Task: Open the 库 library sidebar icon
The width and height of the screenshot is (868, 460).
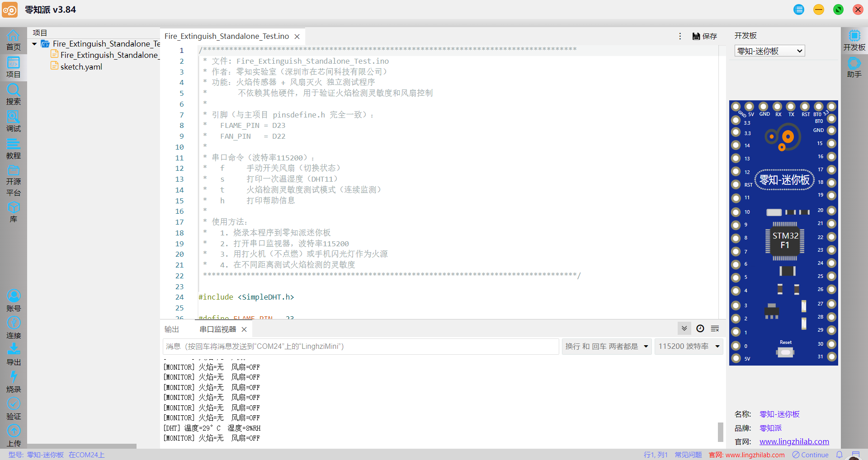Action: point(14,212)
